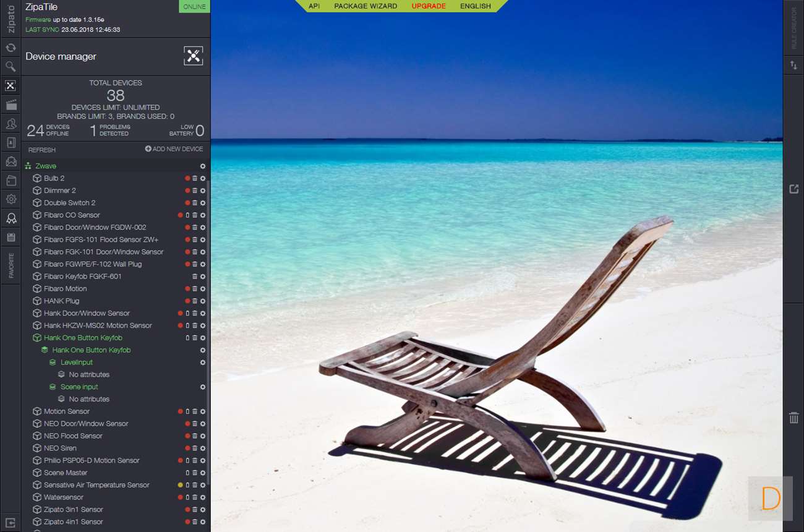Open settings gear for LevelInput endpoint

(203, 363)
